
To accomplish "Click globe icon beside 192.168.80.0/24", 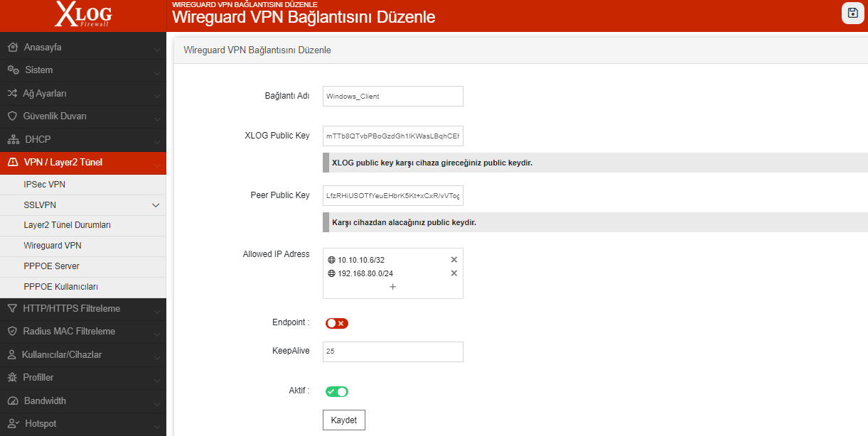I will coord(331,273).
